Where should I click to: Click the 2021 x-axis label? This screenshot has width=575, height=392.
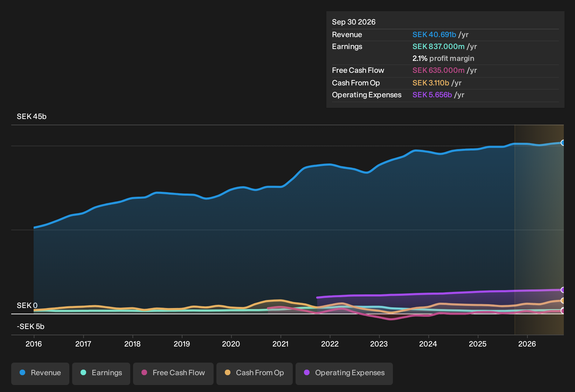(x=280, y=344)
